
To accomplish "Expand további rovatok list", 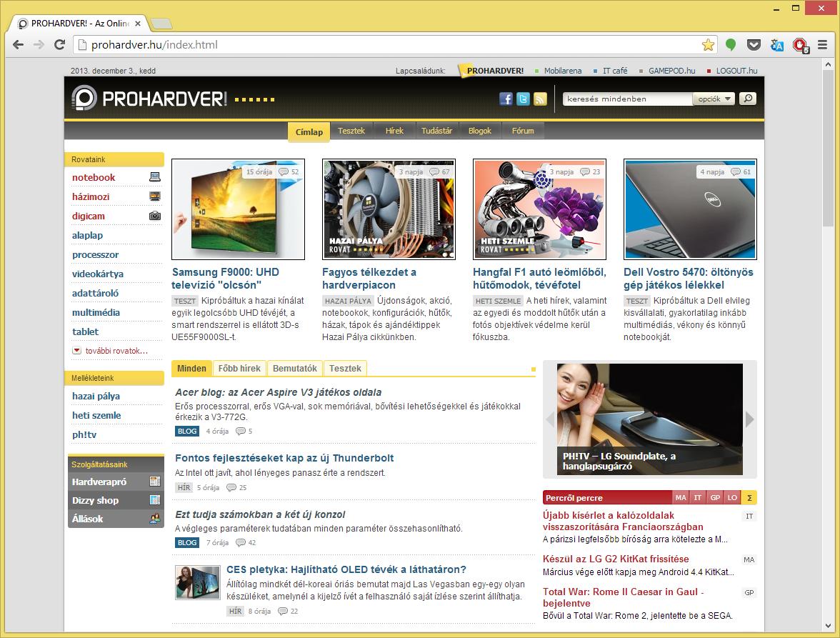I will [110, 351].
